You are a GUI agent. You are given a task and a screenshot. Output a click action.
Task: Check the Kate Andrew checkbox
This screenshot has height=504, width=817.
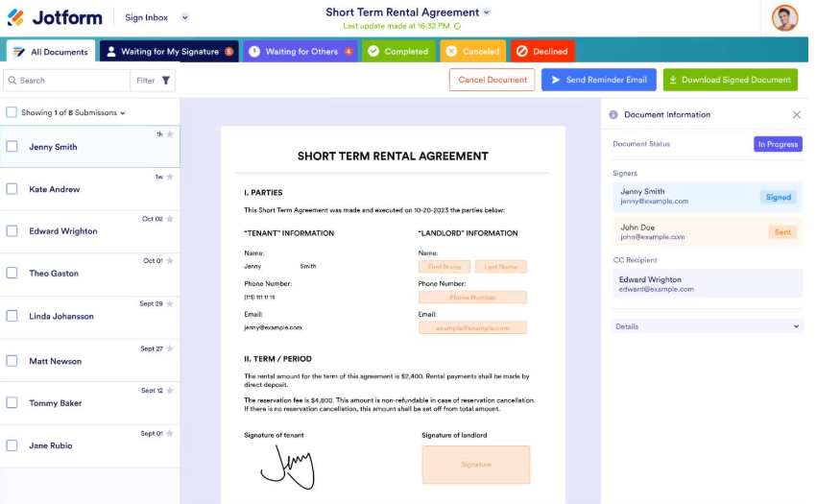[x=12, y=189]
